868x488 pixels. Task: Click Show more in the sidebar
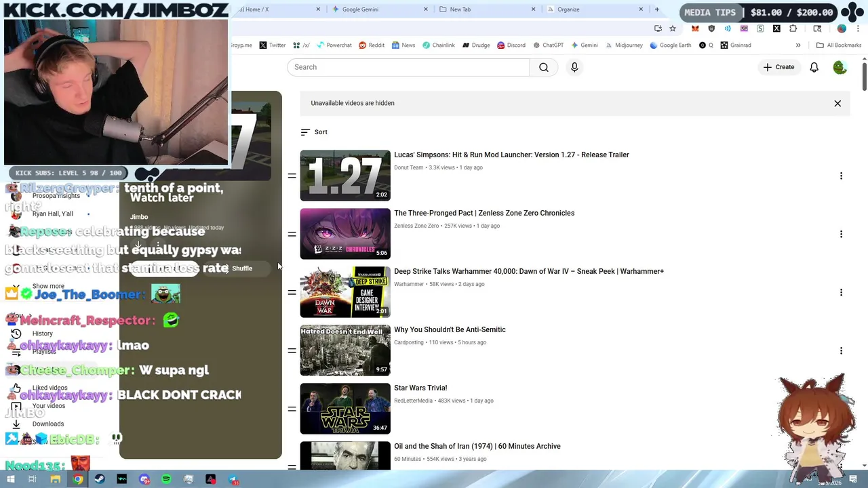tap(48, 286)
